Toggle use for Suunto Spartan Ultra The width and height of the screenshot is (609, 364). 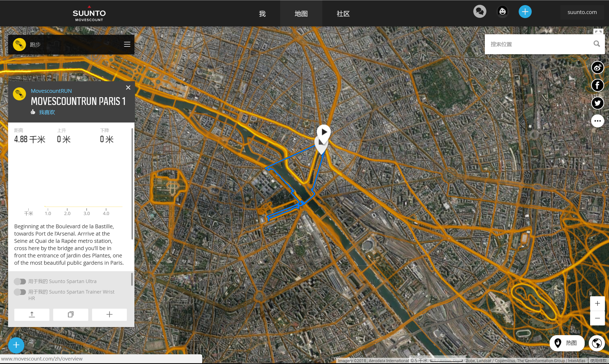(20, 281)
